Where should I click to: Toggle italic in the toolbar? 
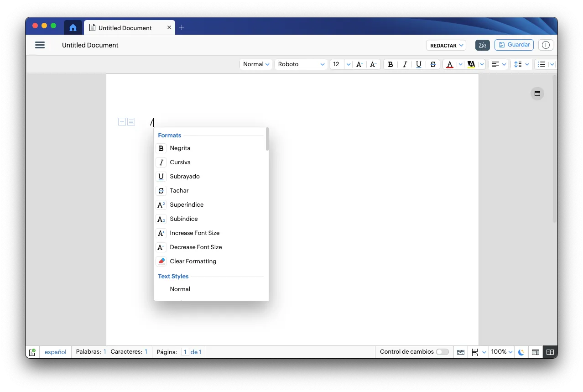[405, 64]
